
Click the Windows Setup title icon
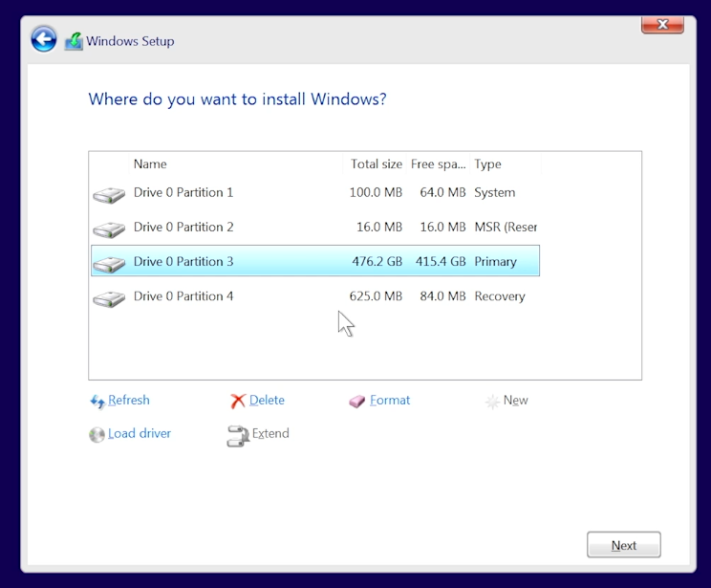(74, 41)
